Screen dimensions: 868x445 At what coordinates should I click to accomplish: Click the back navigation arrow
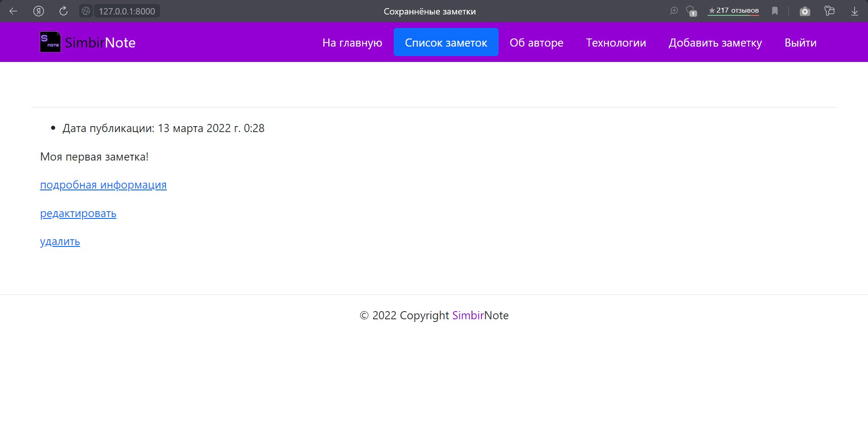pos(13,11)
